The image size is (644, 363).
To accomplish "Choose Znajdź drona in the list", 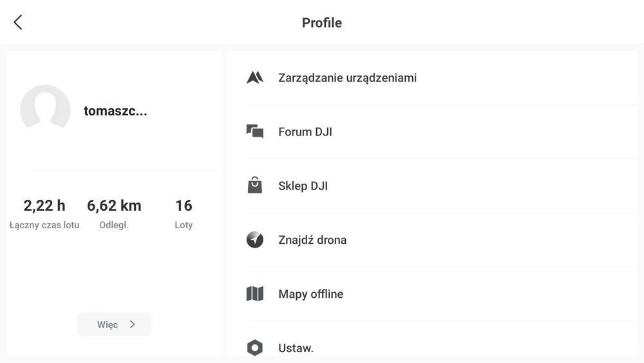I will point(312,240).
